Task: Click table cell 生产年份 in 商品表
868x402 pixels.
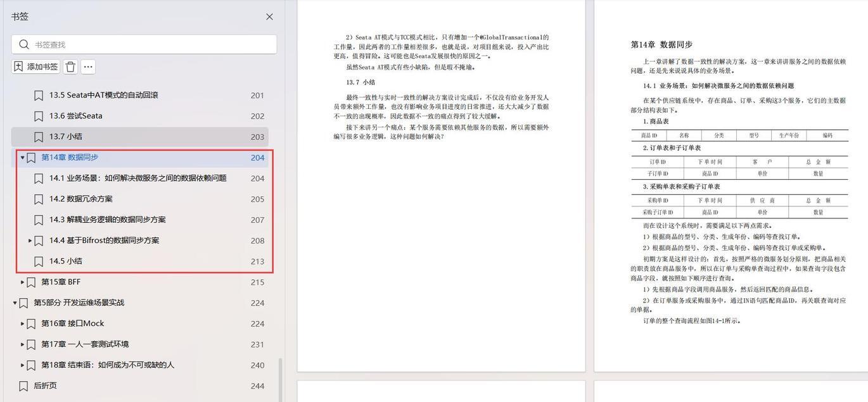Action: [x=789, y=135]
